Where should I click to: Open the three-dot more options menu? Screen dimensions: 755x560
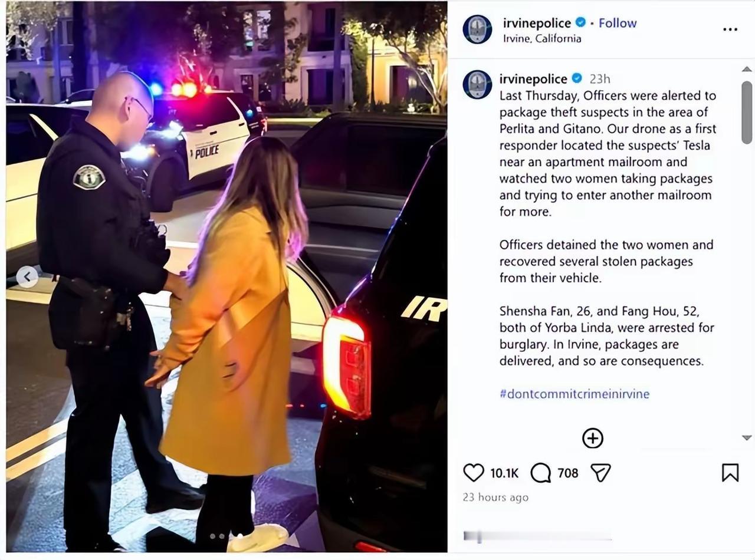click(730, 29)
